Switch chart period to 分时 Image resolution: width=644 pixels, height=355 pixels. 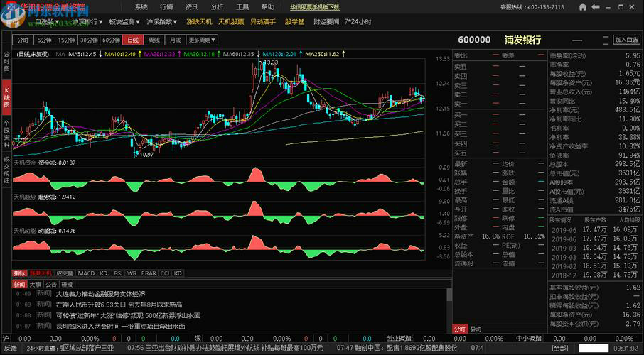[x=23, y=40]
